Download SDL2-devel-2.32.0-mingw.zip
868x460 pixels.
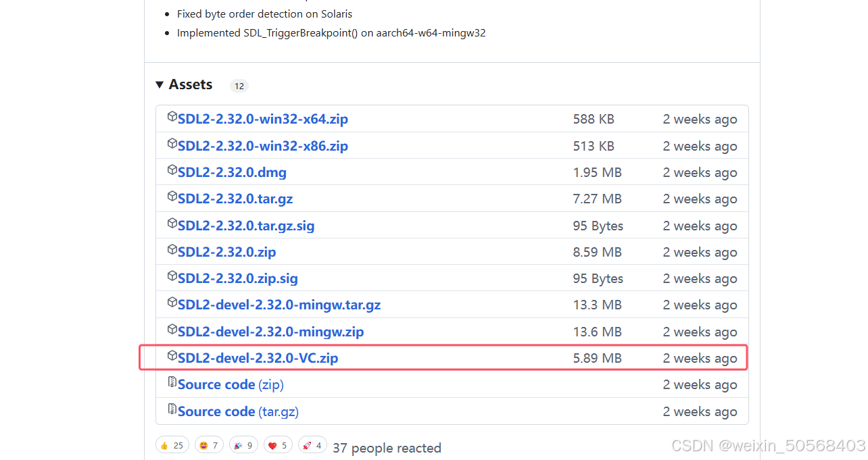[270, 332]
